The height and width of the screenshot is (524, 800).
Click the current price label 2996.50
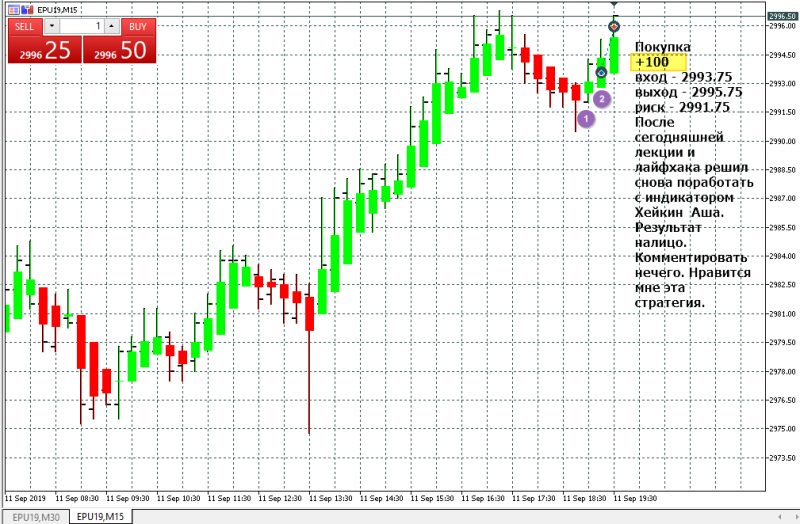(x=783, y=16)
